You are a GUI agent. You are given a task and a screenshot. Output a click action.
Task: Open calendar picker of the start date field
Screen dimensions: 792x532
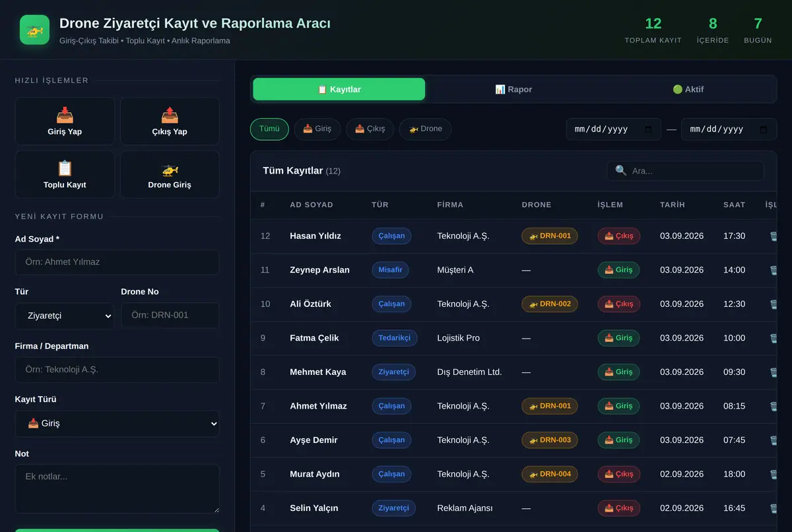pyautogui.click(x=648, y=129)
